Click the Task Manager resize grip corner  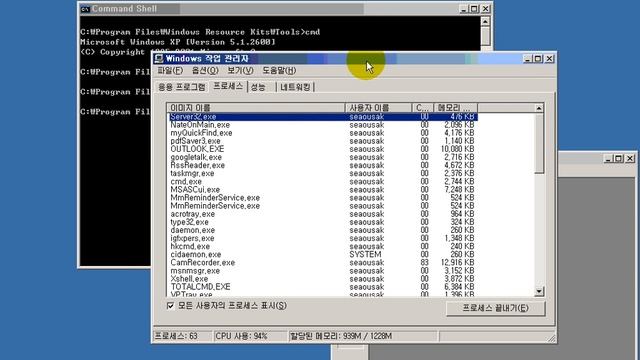[551, 338]
